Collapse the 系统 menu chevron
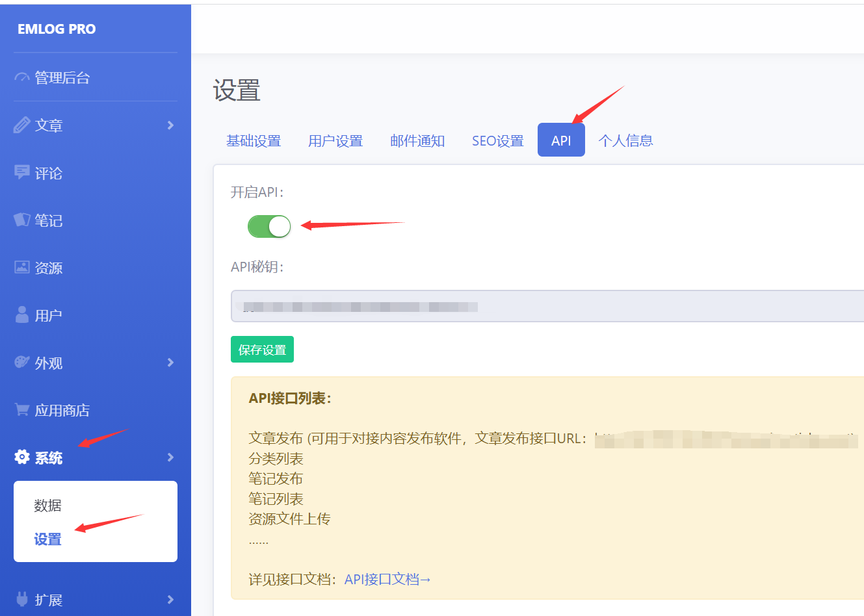Image resolution: width=864 pixels, height=616 pixels. click(x=170, y=457)
